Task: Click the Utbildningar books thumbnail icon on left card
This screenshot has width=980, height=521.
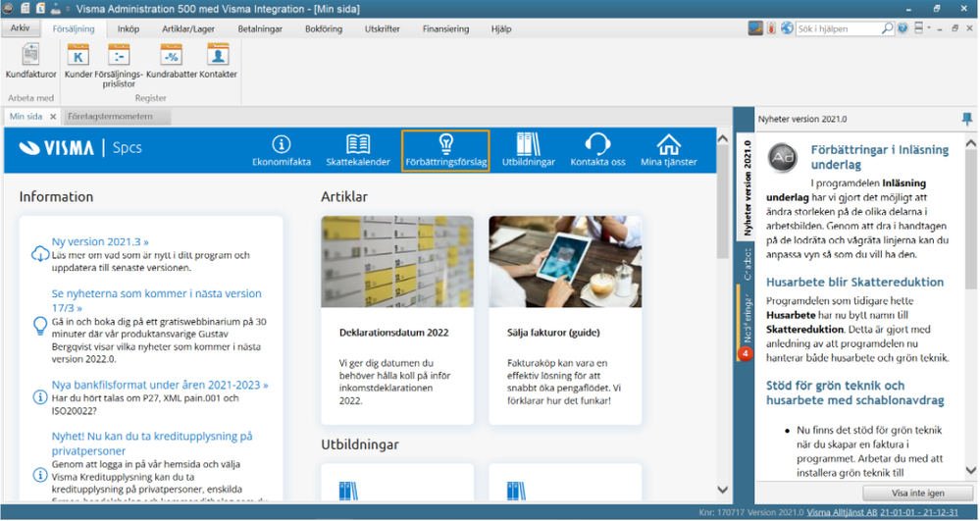Action: click(348, 491)
